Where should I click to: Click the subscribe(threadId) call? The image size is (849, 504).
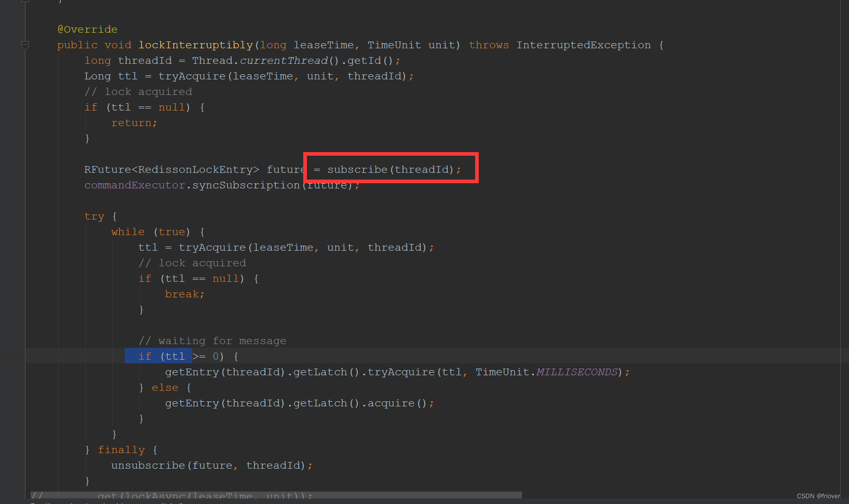pyautogui.click(x=390, y=170)
